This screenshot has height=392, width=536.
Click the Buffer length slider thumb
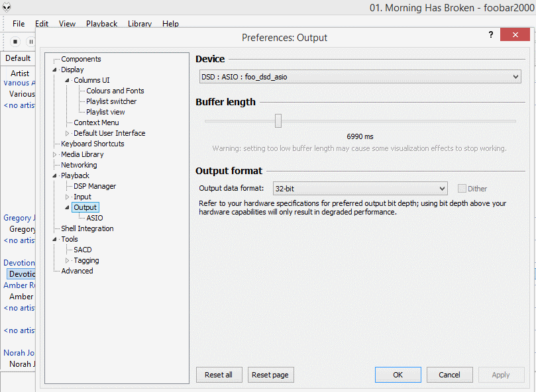point(278,121)
